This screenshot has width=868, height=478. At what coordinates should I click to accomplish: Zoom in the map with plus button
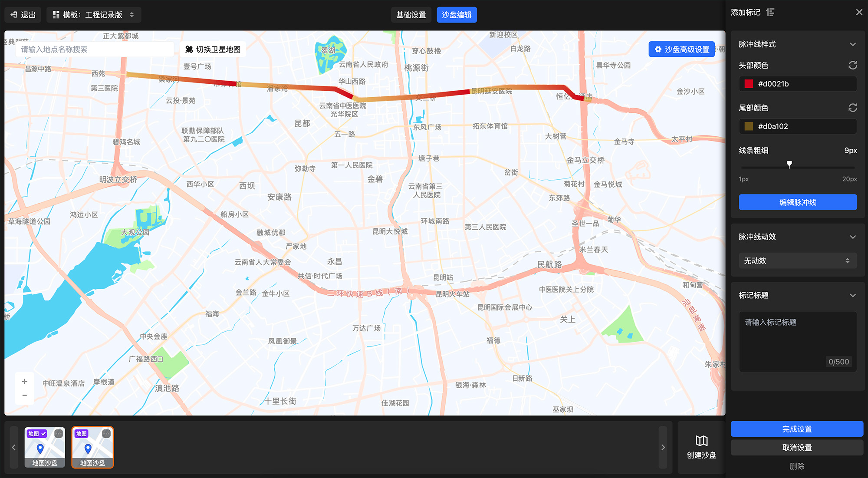coord(25,382)
